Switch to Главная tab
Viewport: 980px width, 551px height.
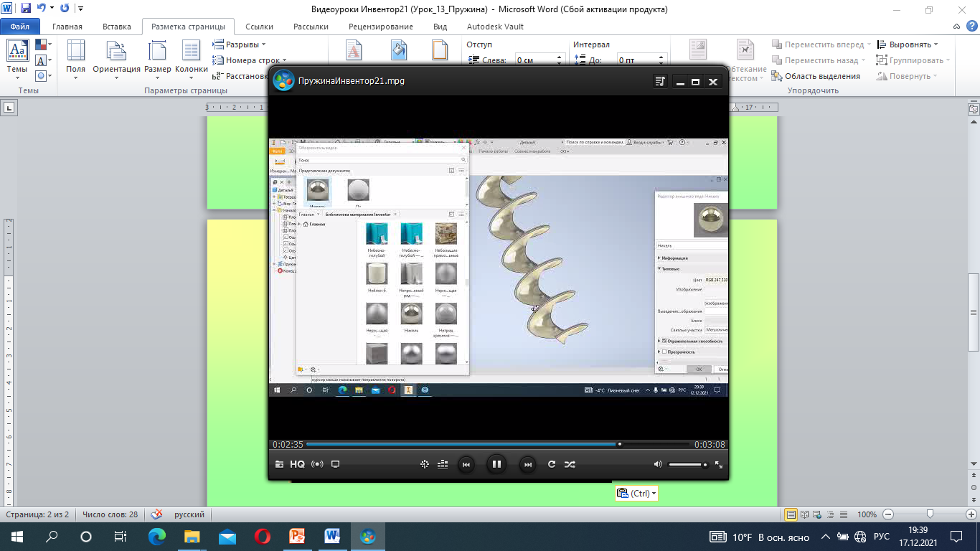[x=67, y=27]
